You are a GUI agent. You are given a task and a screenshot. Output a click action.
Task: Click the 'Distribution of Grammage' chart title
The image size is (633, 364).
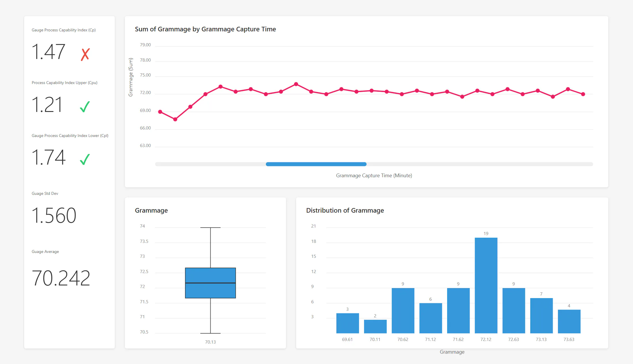(x=345, y=210)
